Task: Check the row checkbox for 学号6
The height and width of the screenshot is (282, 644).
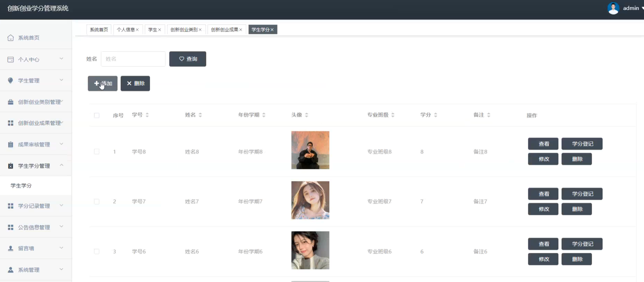Action: pos(97,252)
